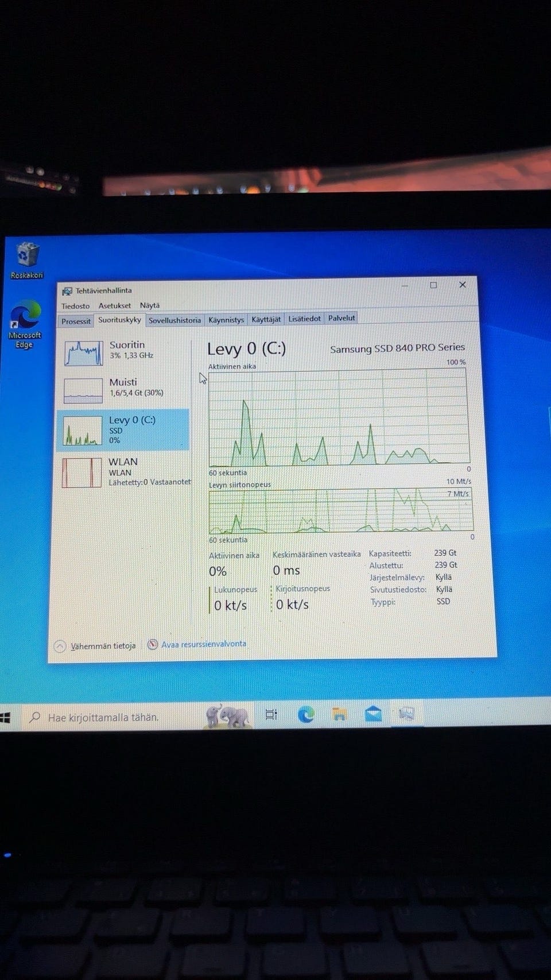Screen dimensions: 551x980
Task: Switch to the Suorituskyky tab
Action: point(119,320)
